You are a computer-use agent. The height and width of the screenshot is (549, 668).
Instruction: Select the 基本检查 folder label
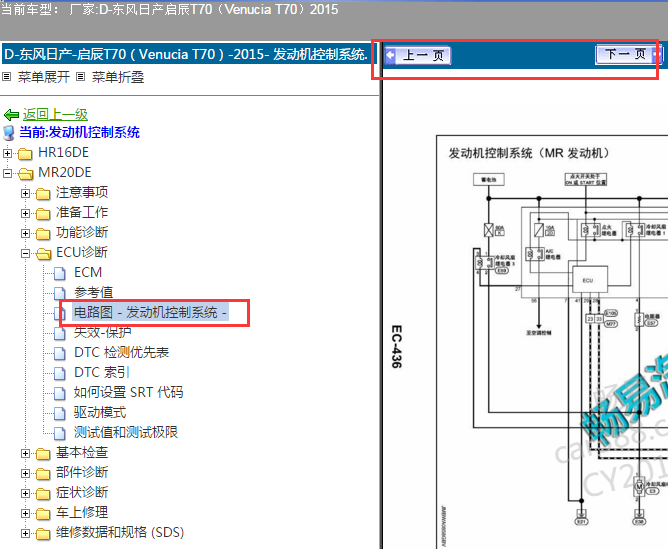[x=82, y=453]
